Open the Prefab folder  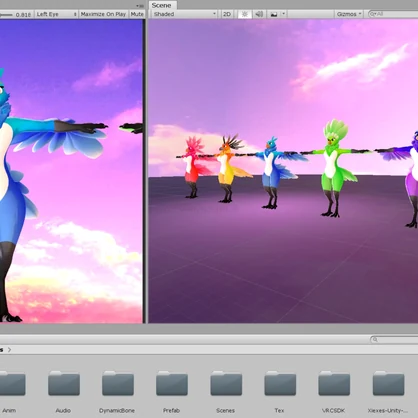point(172,383)
